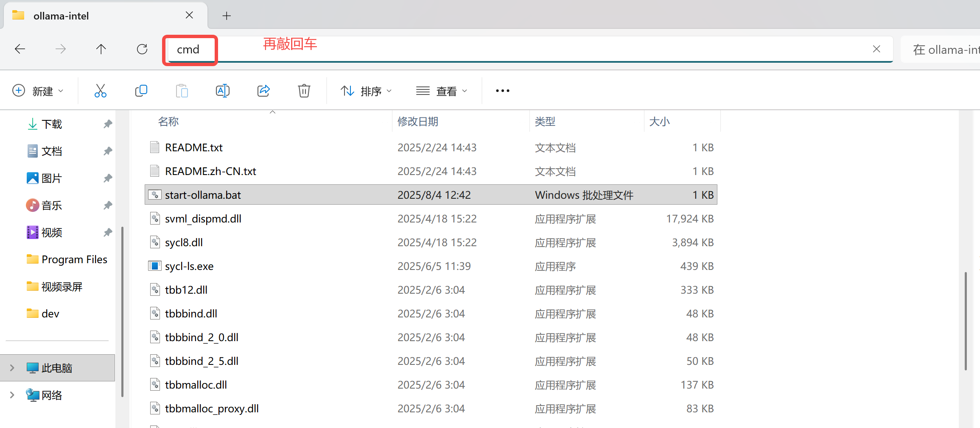The image size is (980, 428).
Task: Click the 17,924 KB size cell
Action: pyautogui.click(x=690, y=219)
